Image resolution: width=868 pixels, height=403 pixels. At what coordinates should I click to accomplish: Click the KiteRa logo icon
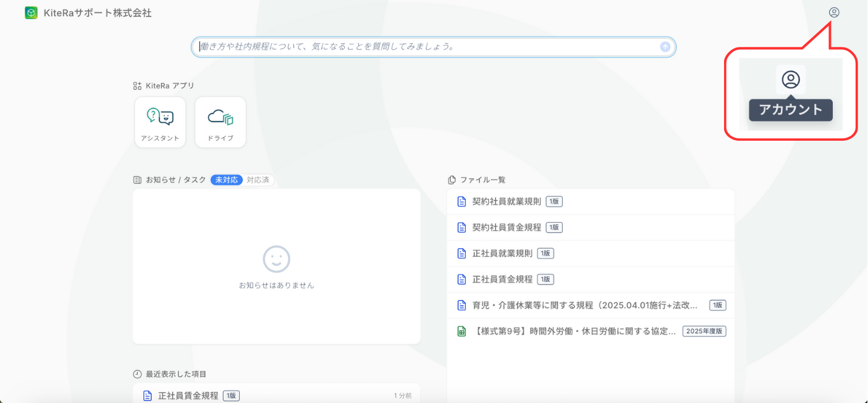pyautogui.click(x=31, y=13)
